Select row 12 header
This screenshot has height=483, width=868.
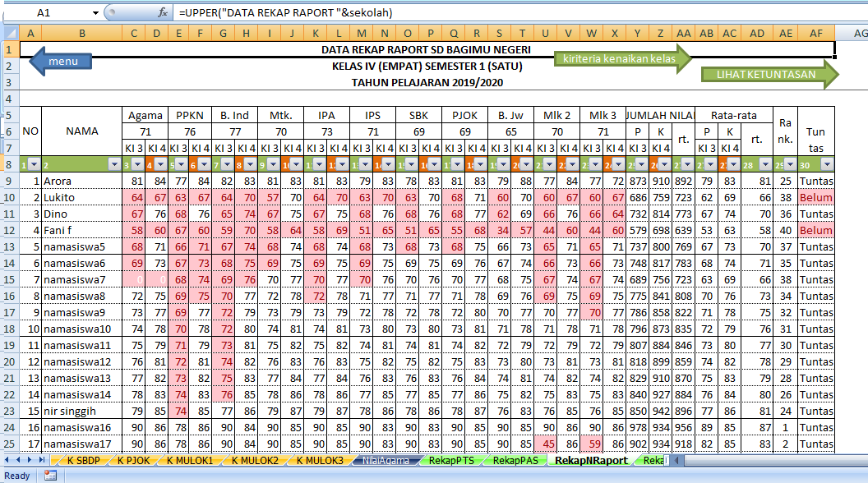[x=10, y=230]
